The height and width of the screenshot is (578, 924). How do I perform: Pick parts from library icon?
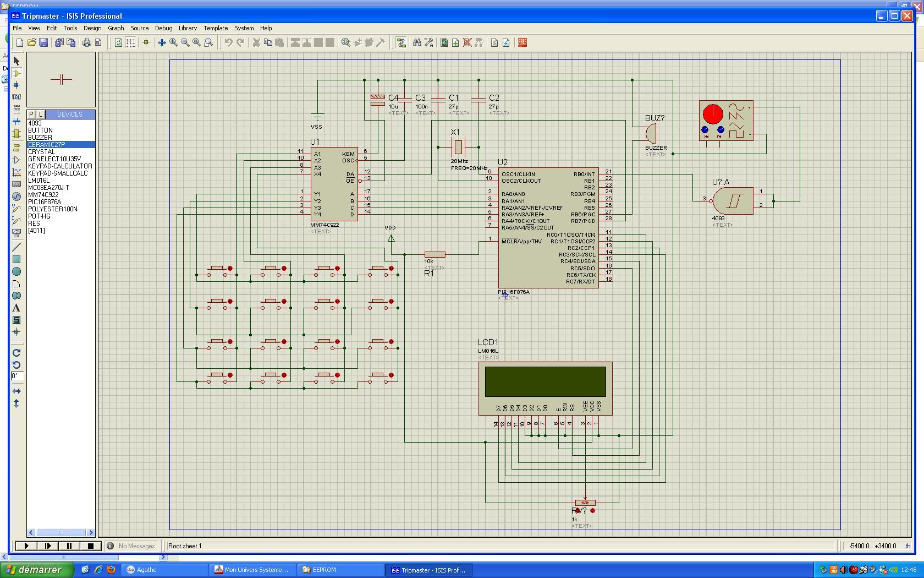(x=346, y=42)
